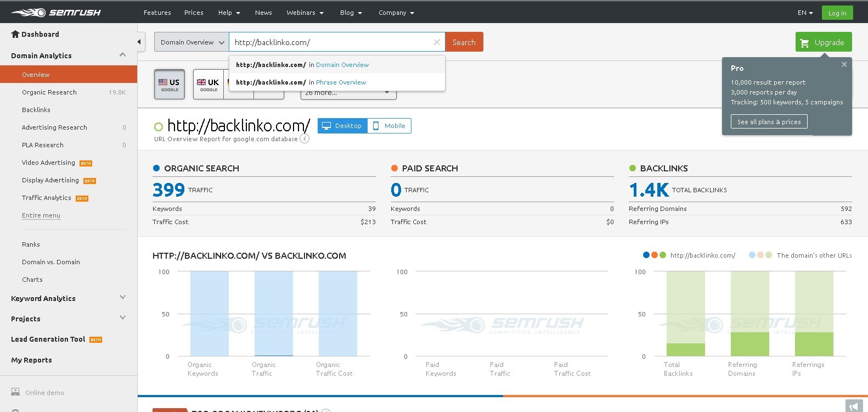
Task: Switch to Desktop view
Action: (342, 126)
